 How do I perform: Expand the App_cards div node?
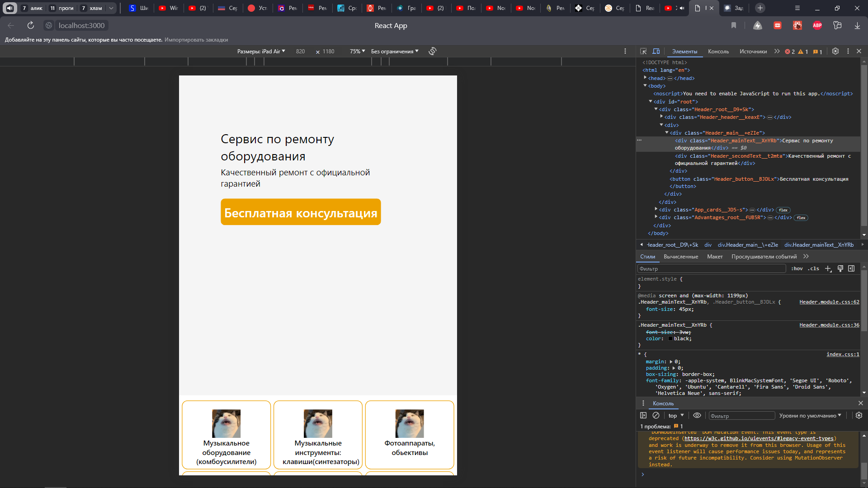(x=656, y=209)
